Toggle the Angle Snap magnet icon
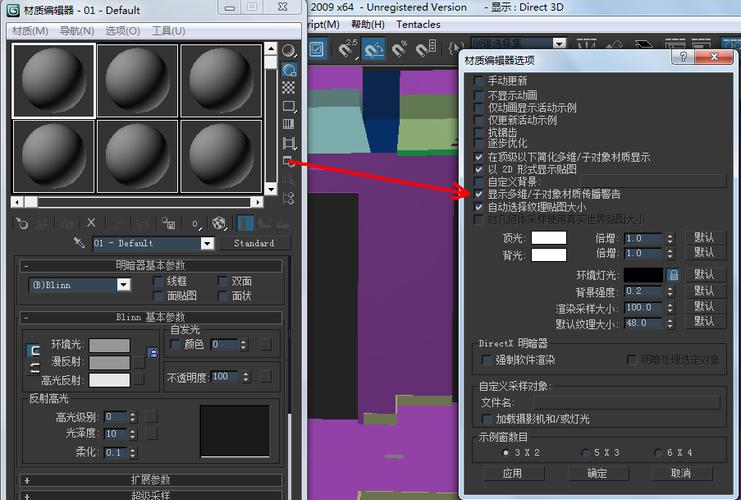 373,49
